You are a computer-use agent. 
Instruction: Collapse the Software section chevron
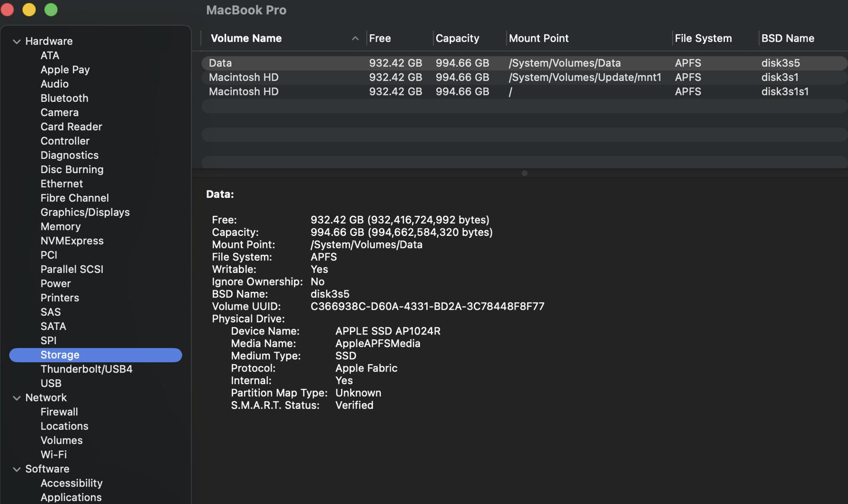coord(17,469)
